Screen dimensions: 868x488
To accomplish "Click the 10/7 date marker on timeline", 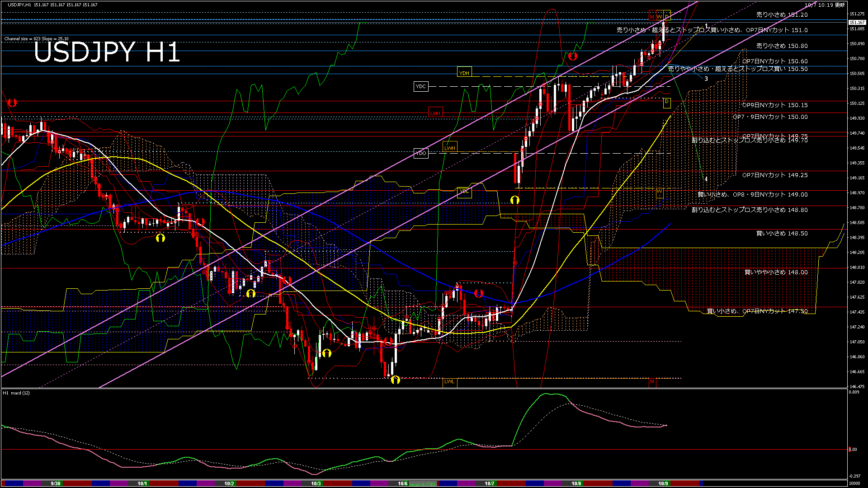I will coord(490,483).
